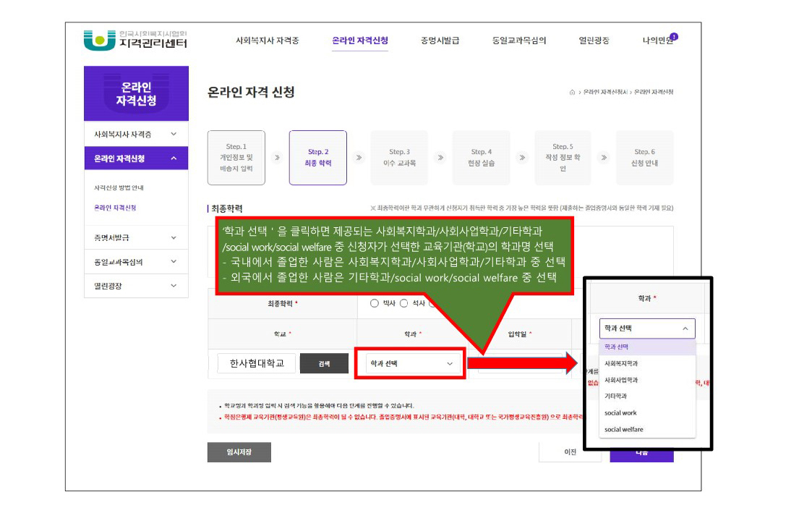Click 온라인 자격신청 at the breadcrumb end
Viewport: 812px width, 513px height.
coord(654,92)
